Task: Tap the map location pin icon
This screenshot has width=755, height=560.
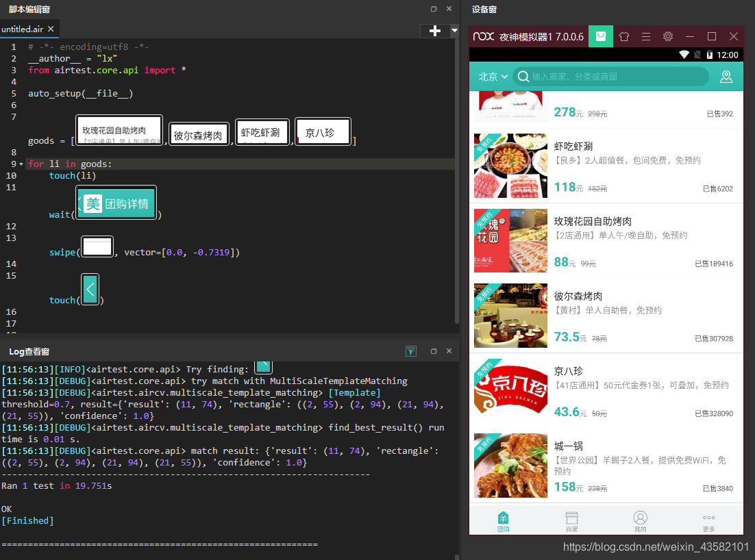Action: tap(726, 77)
